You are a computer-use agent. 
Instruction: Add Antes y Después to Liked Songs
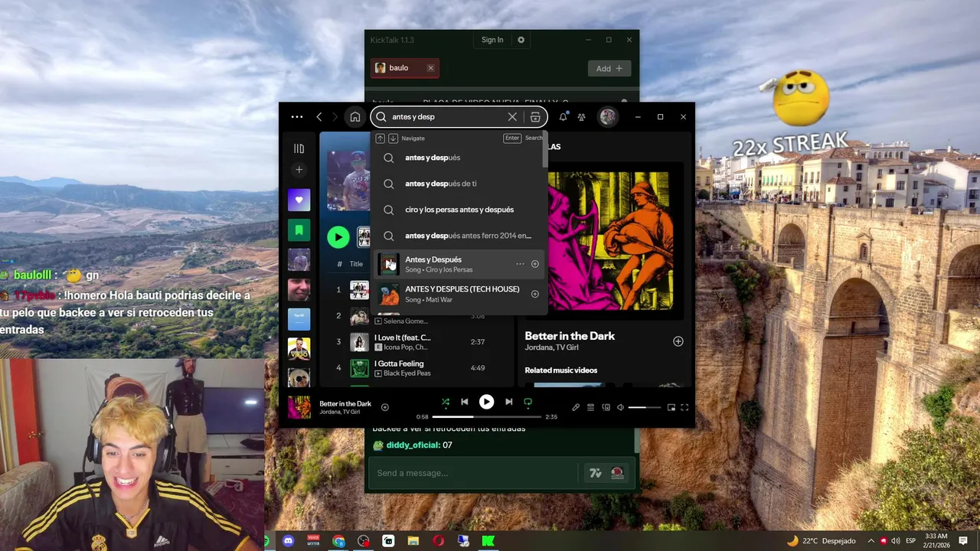[x=535, y=264]
